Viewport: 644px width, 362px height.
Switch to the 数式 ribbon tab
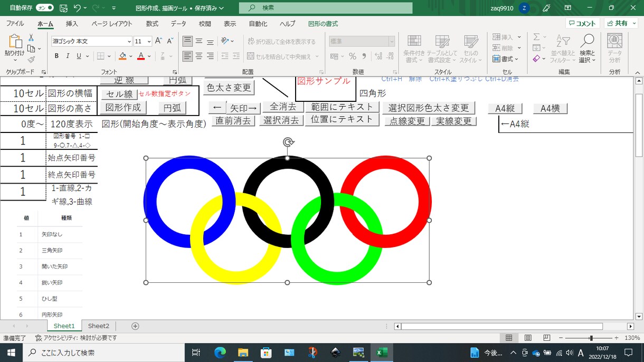[x=152, y=24]
